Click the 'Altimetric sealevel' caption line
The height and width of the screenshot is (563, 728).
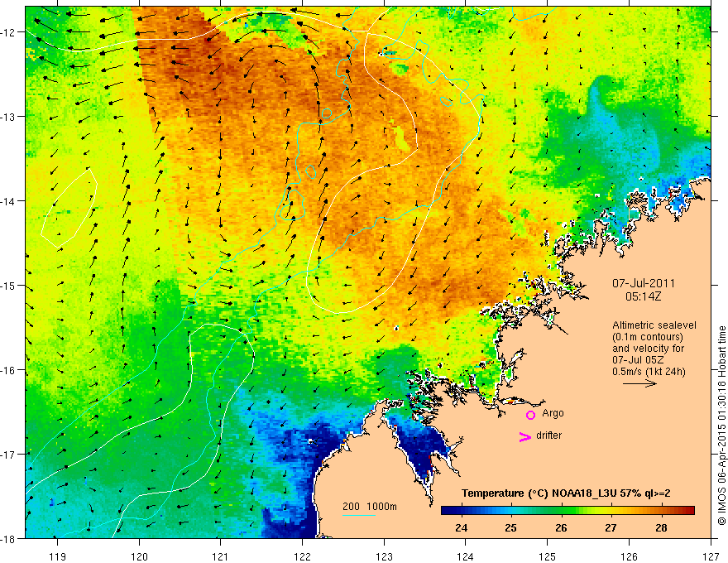coord(654,325)
